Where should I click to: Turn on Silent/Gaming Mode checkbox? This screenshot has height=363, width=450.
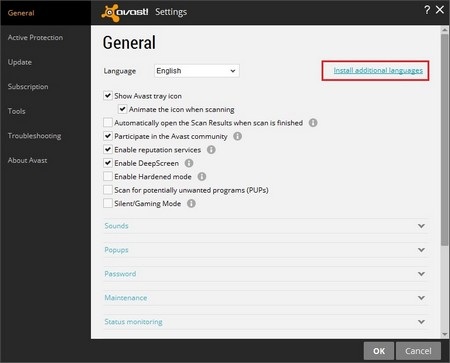108,203
